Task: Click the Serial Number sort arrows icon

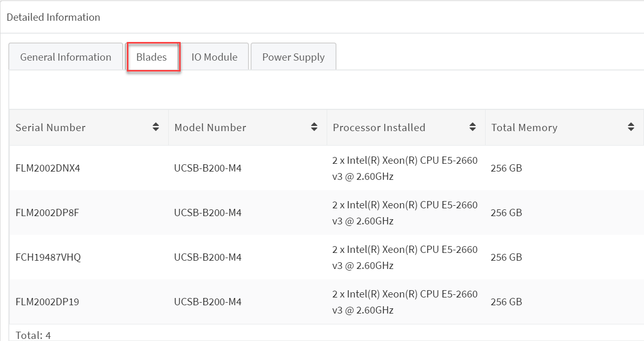Action: coord(156,127)
